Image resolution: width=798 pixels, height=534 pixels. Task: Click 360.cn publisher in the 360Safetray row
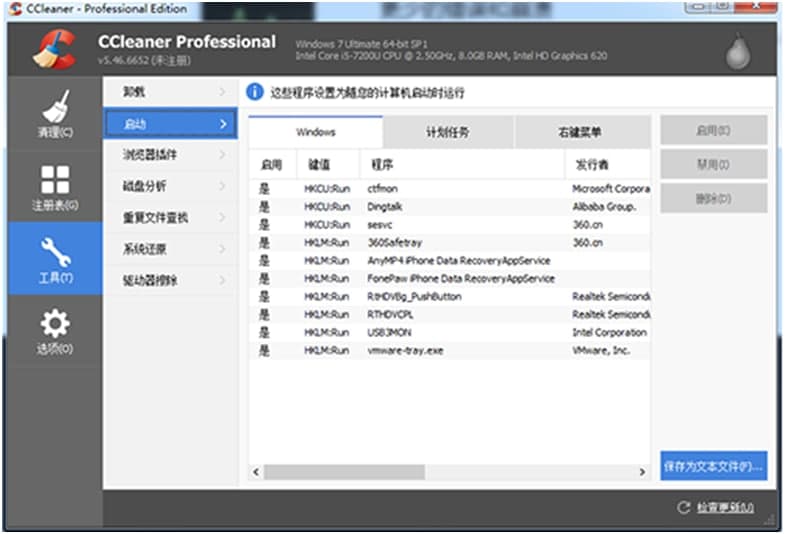point(588,242)
